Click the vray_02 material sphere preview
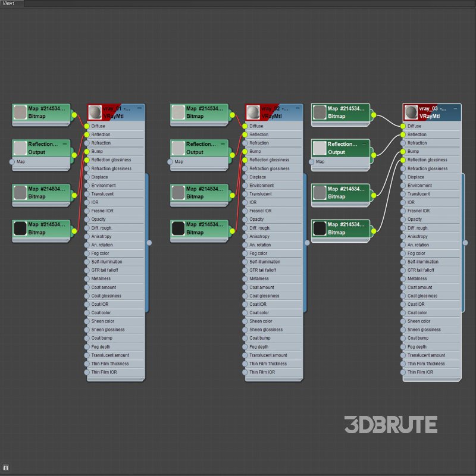Viewport: 476px width, 476px height. pos(253,112)
